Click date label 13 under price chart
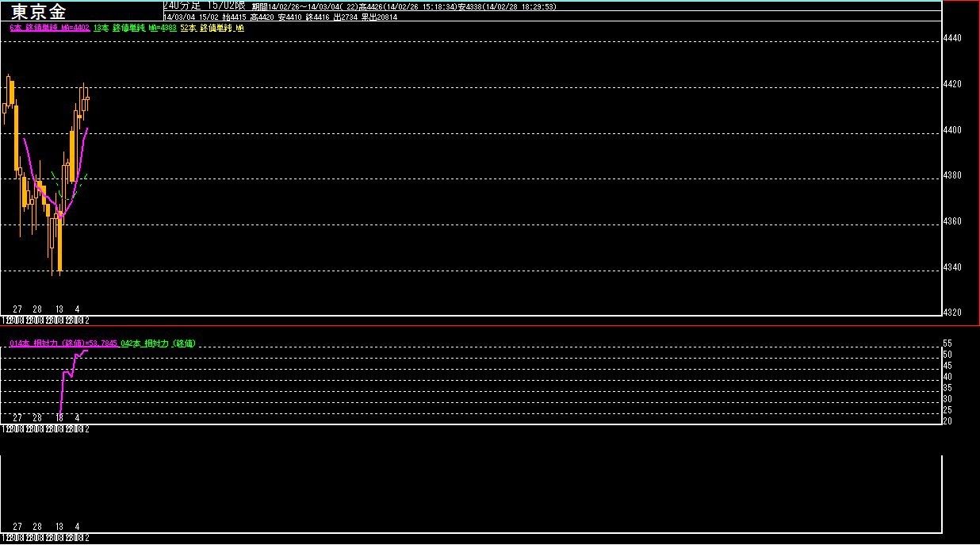The image size is (980, 545). pyautogui.click(x=59, y=309)
